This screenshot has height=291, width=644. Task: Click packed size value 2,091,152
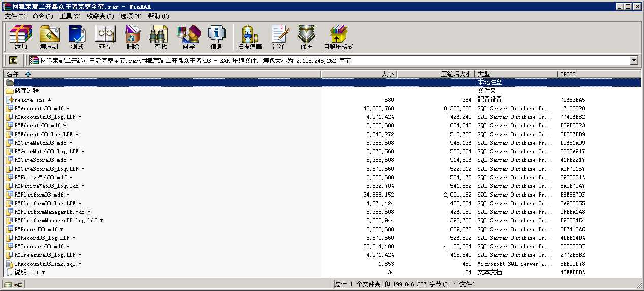point(458,195)
